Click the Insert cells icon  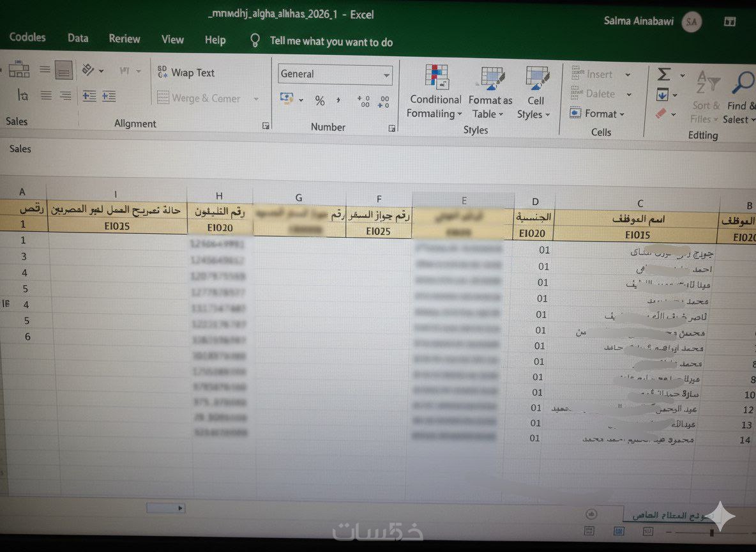577,73
